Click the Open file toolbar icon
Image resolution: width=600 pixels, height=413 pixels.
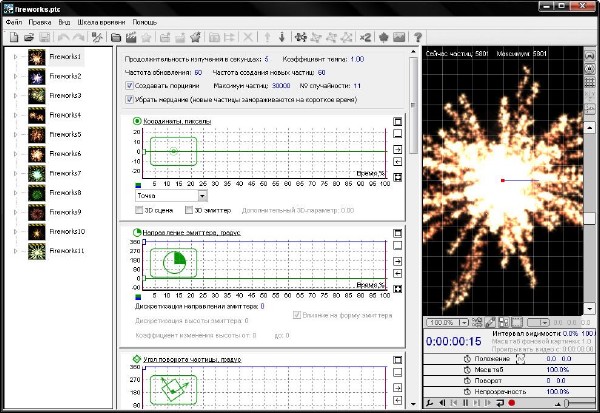point(27,37)
